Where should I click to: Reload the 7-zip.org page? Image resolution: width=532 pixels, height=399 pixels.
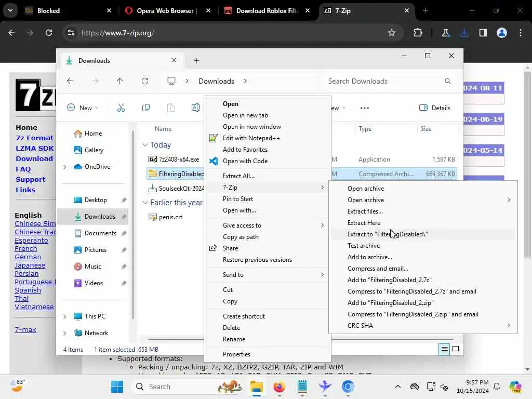coord(49,33)
